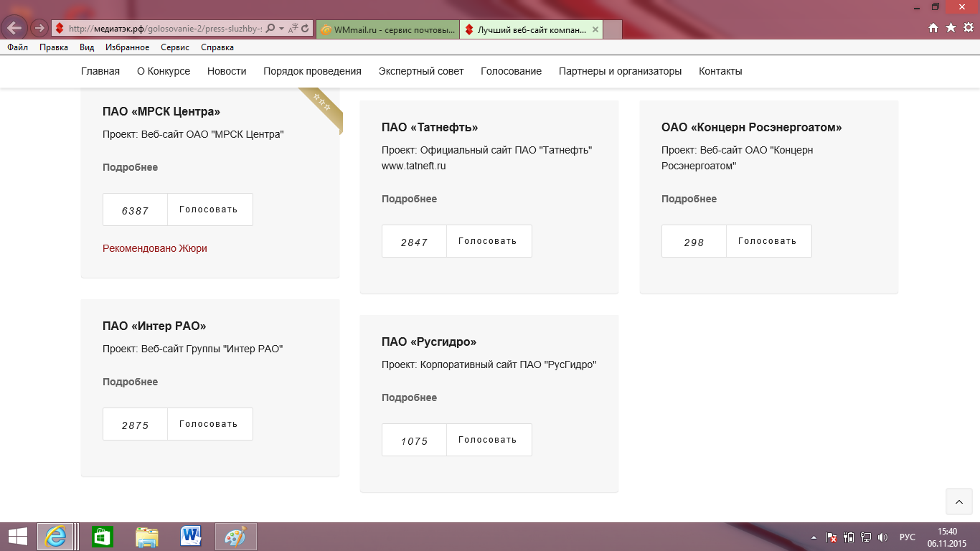The width and height of the screenshot is (980, 551).
Task: Vote for ПАО «МРСК Центра»
Action: tap(209, 209)
